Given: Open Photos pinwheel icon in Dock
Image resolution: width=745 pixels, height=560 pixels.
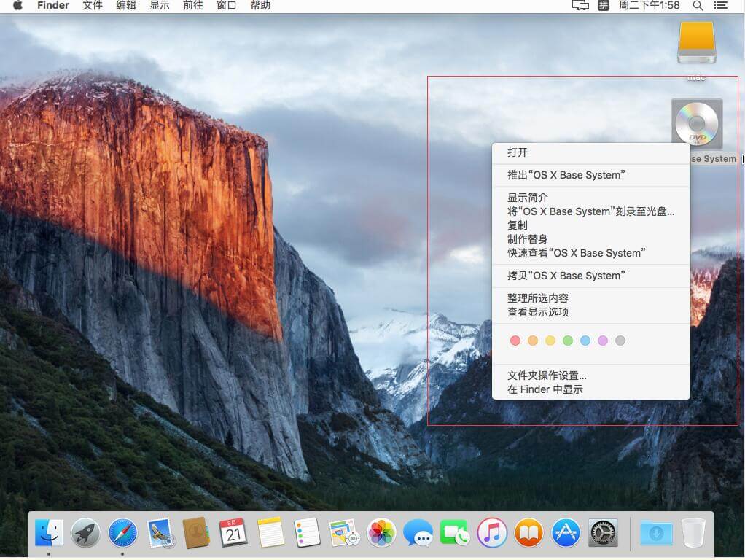Looking at the screenshot, I should pyautogui.click(x=381, y=532).
